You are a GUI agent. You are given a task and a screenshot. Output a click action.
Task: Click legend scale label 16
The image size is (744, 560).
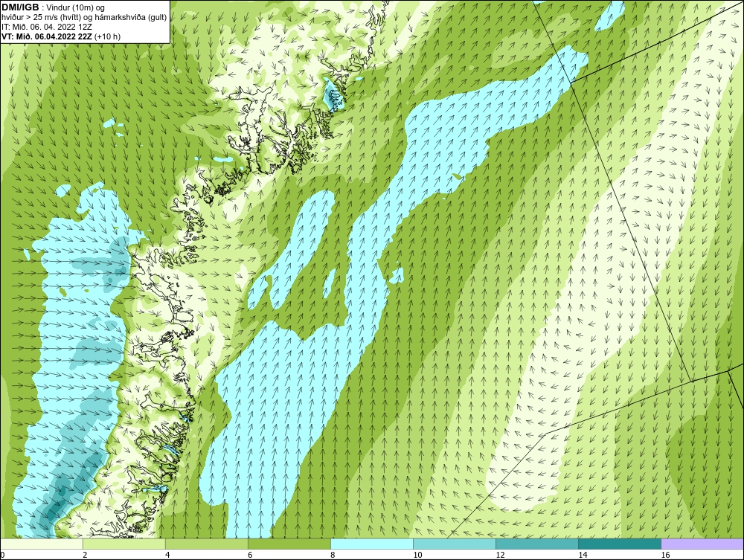click(665, 555)
